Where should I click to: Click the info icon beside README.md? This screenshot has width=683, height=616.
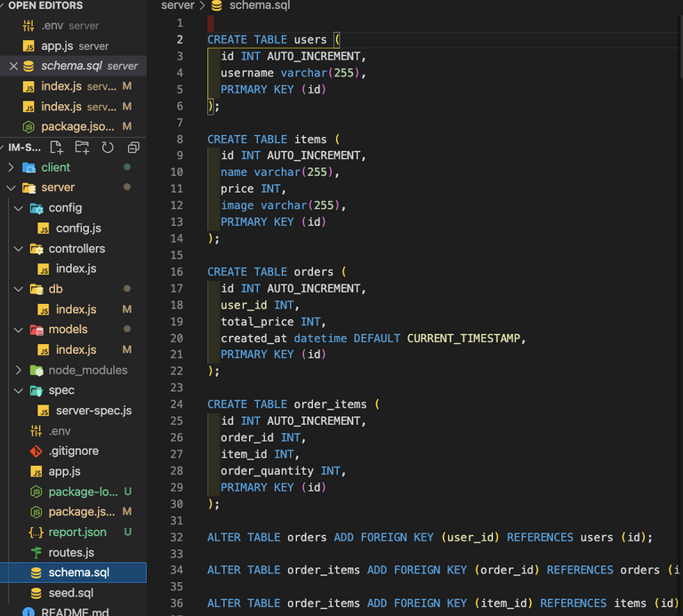28,612
